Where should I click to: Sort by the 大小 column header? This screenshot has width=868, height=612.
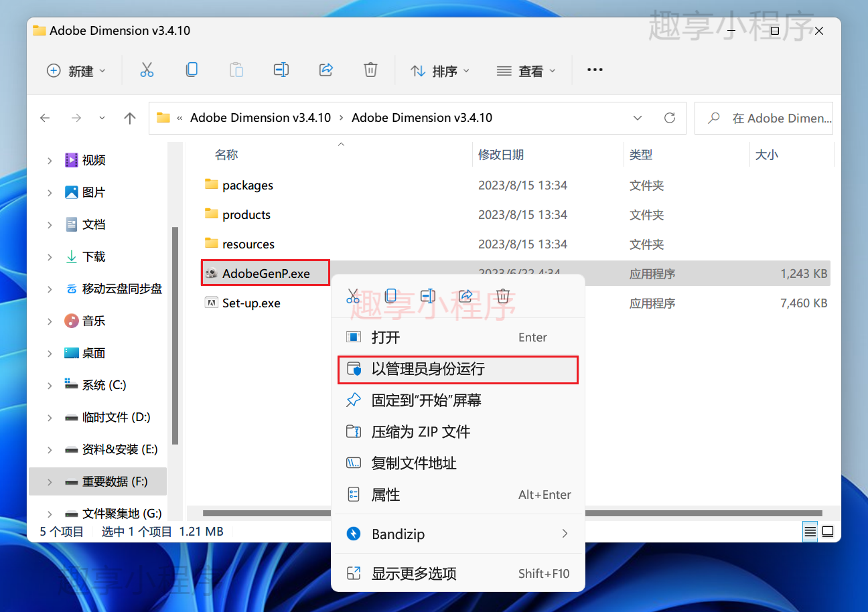pos(766,155)
